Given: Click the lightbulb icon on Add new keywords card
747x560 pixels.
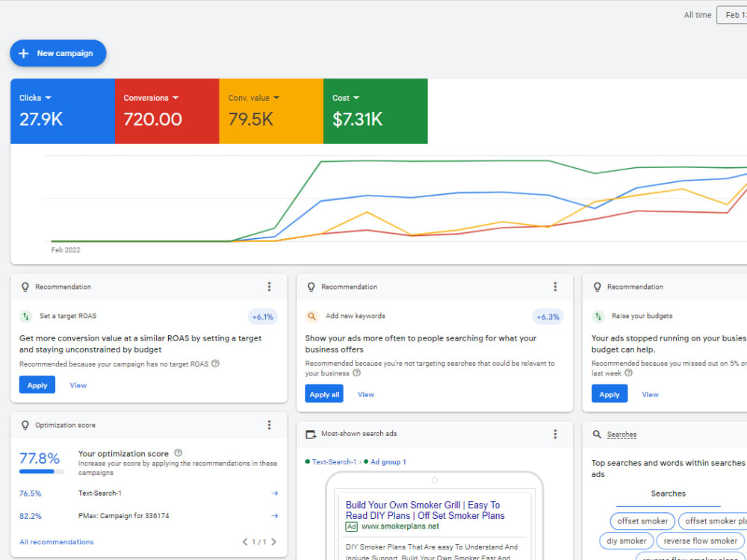Looking at the screenshot, I should click(x=311, y=287).
